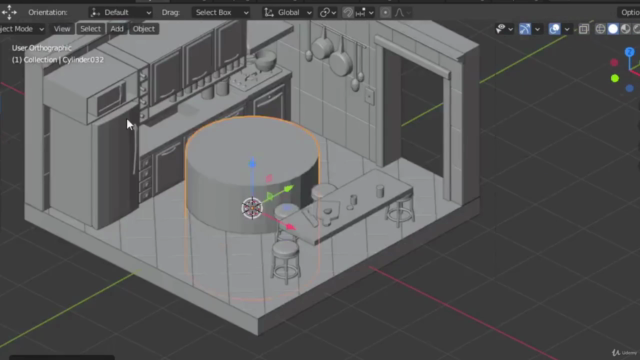Screen dimensions: 640x360
Task: Open the Drag dropdown set to Select Box
Action: pos(221,13)
